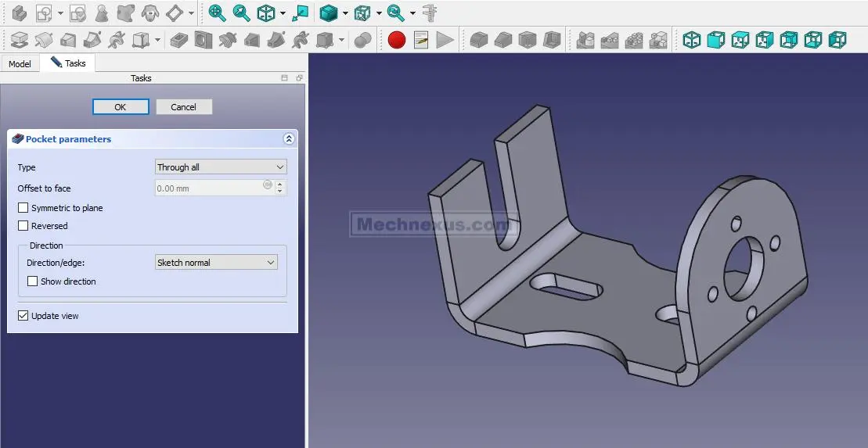Click the Execute macro play icon
The height and width of the screenshot is (448, 868).
(x=445, y=40)
